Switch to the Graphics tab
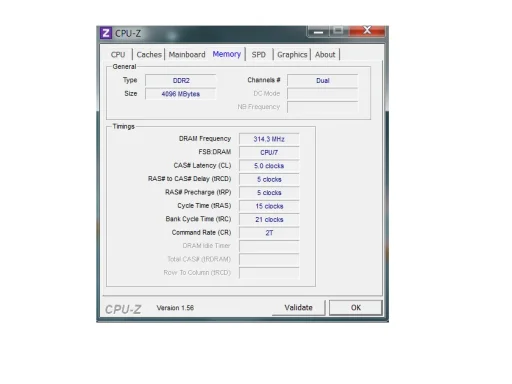 coord(292,55)
